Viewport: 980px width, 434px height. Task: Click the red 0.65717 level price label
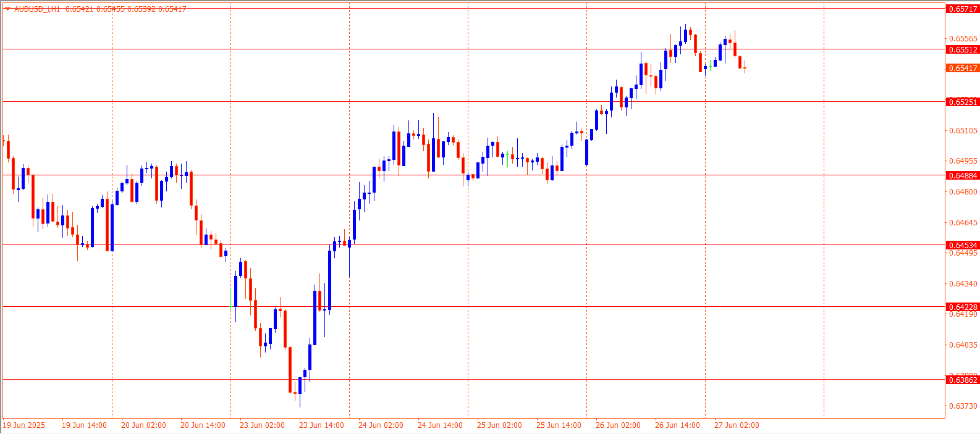tap(963, 9)
